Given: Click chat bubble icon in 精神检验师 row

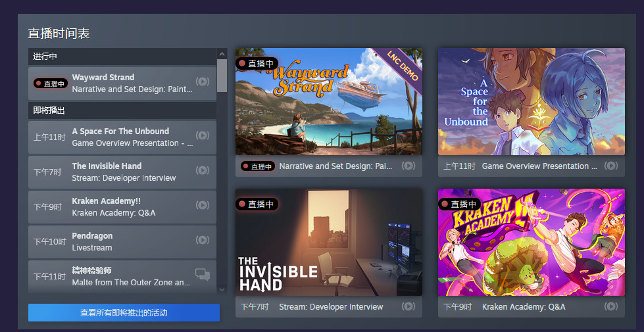Looking at the screenshot, I should (x=203, y=275).
